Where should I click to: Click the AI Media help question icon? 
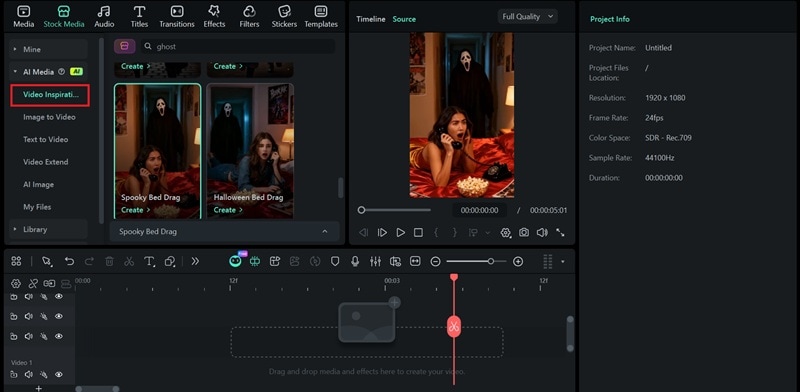pos(62,72)
